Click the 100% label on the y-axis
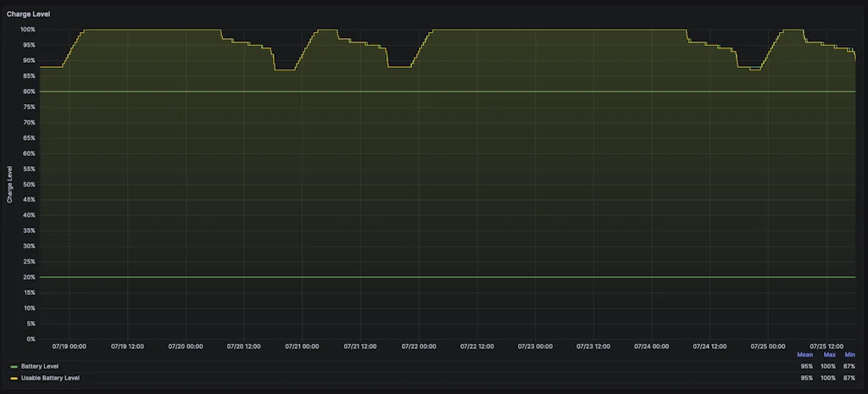This screenshot has width=868, height=394. tap(27, 30)
